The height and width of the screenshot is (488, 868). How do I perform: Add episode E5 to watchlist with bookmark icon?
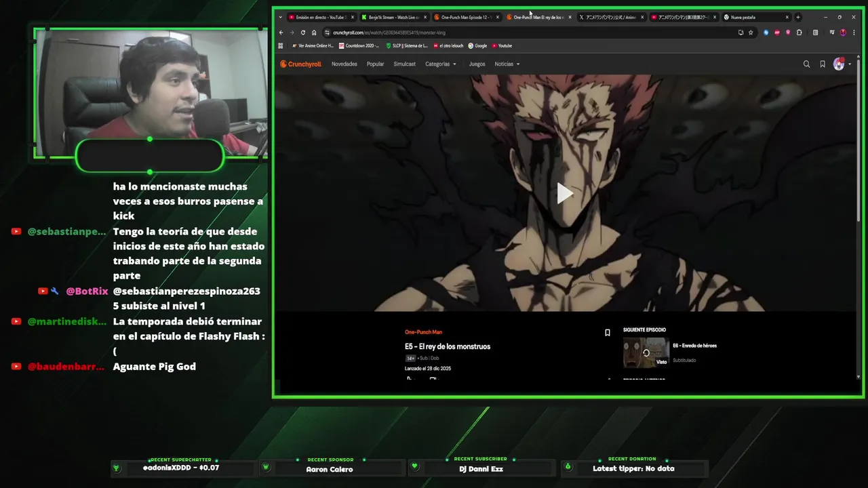608,333
